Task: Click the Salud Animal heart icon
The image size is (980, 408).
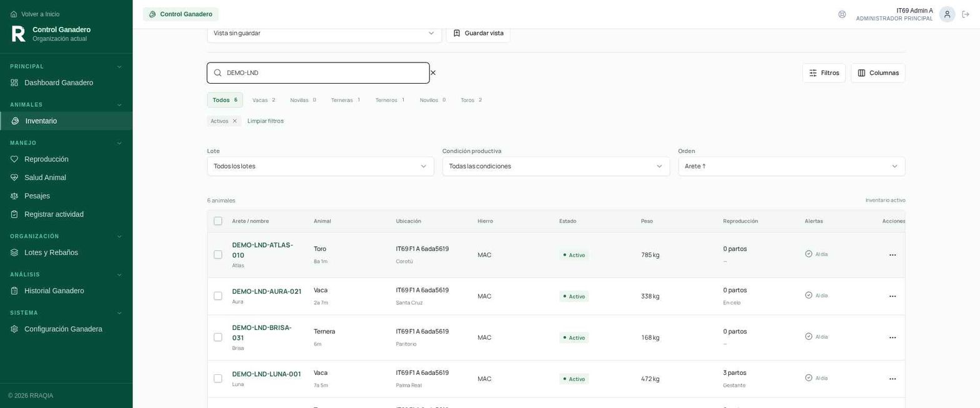Action: (x=14, y=178)
